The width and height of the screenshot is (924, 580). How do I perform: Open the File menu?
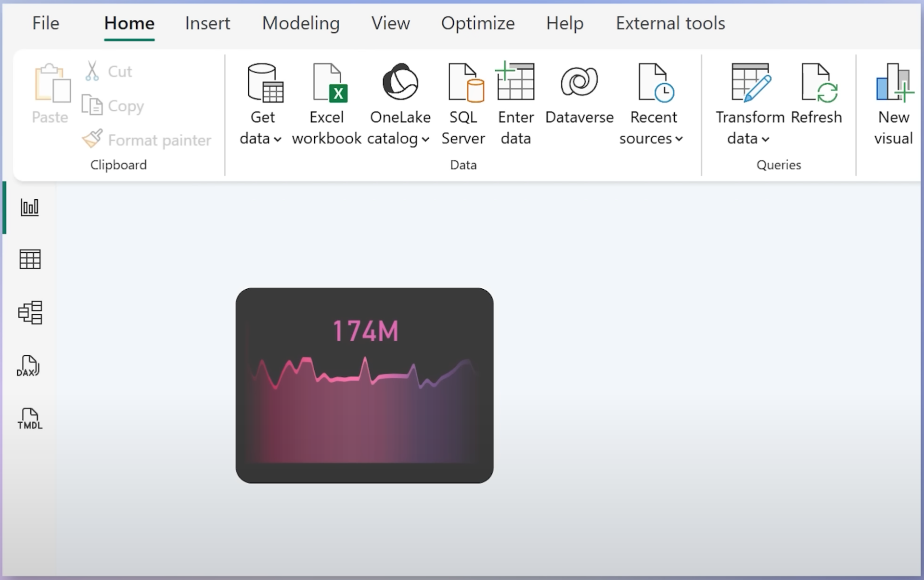[x=46, y=23]
